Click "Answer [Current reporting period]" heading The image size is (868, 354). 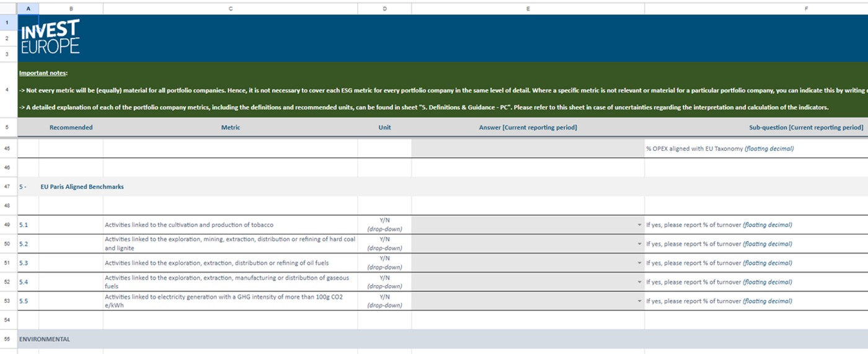[x=528, y=128]
